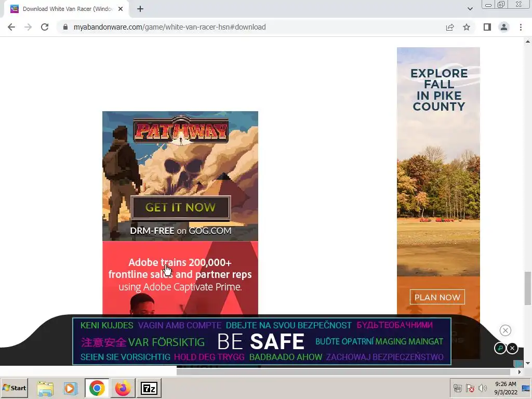The height and width of the screenshot is (399, 532).
Task: Share this page icon in address bar
Action: coord(450,27)
